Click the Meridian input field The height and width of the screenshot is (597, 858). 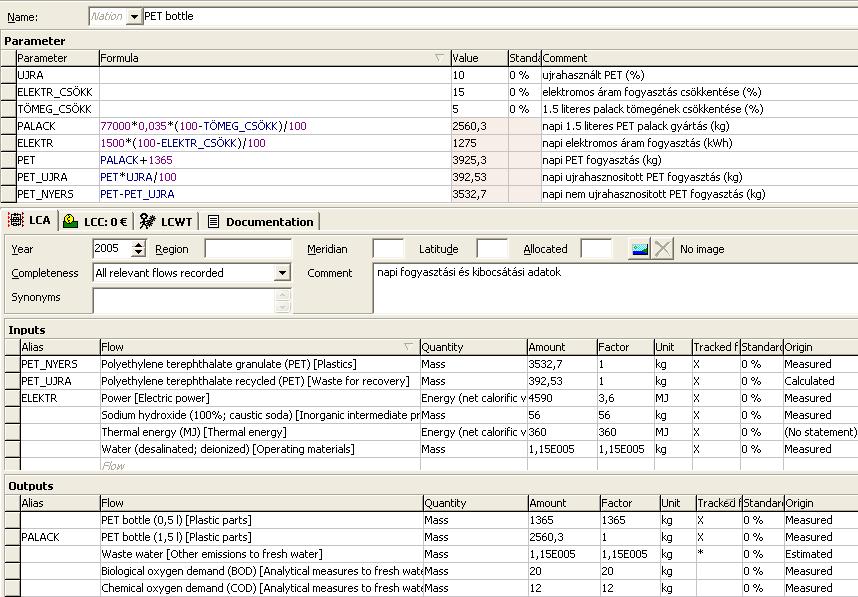click(388, 249)
